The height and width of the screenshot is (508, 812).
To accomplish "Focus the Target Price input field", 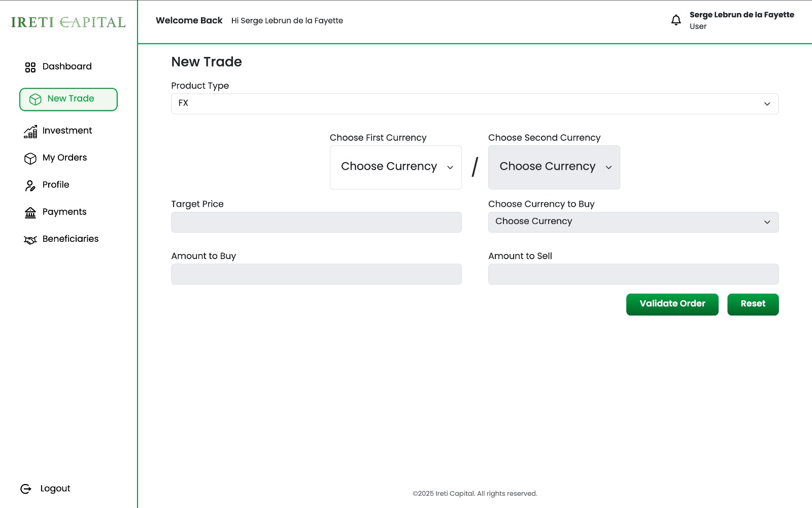I will (x=316, y=222).
